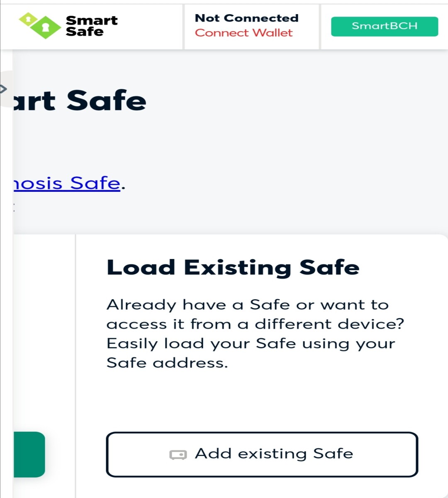The height and width of the screenshot is (498, 448).
Task: Select the Load Existing Safe card heading
Action: tap(233, 268)
